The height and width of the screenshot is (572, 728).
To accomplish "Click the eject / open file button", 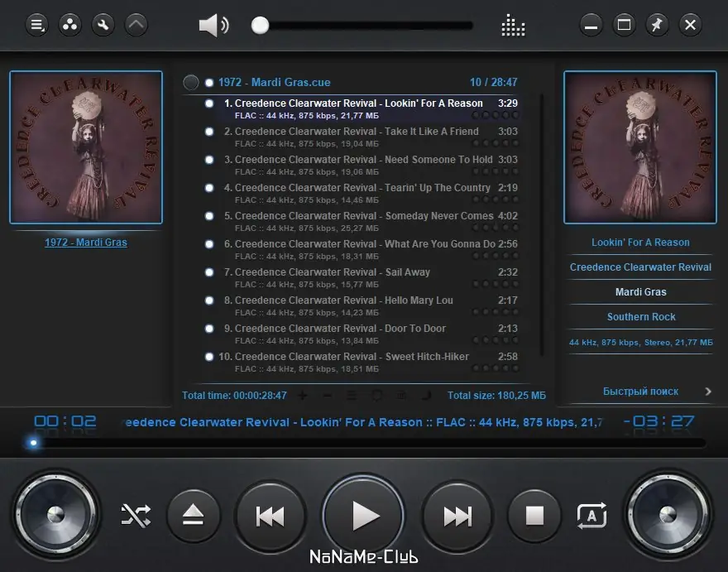I will click(x=193, y=516).
